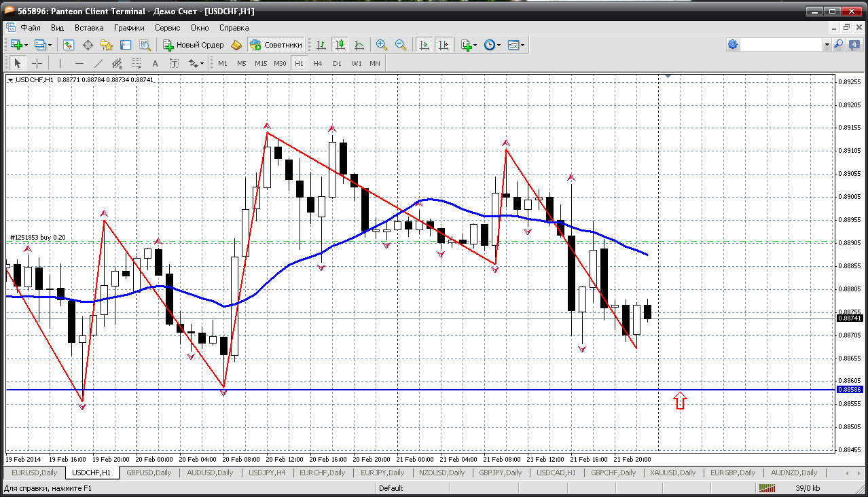868x497 pixels.
Task: Open the Вставка menu
Action: pos(89,28)
